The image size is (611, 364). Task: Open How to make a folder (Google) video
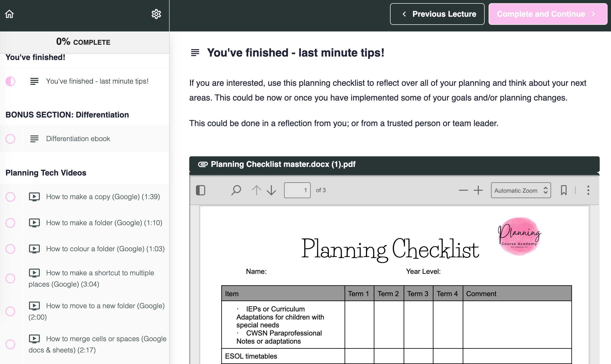pyautogui.click(x=104, y=223)
